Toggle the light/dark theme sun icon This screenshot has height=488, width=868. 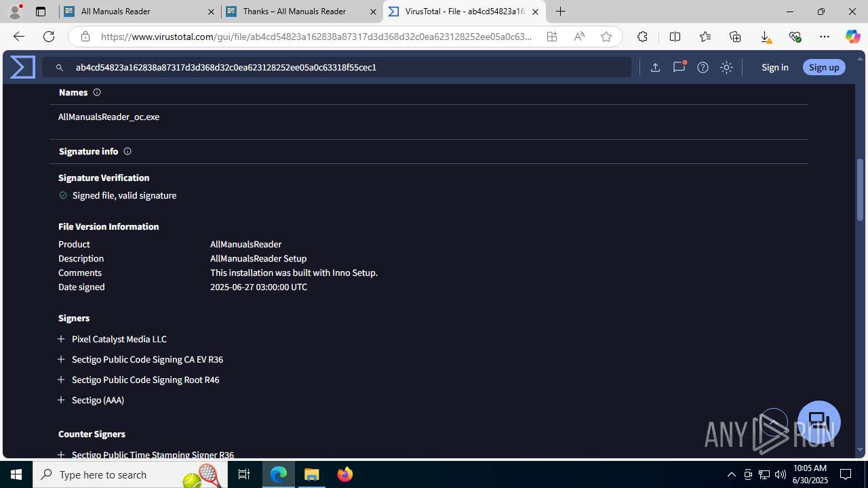pos(726,67)
